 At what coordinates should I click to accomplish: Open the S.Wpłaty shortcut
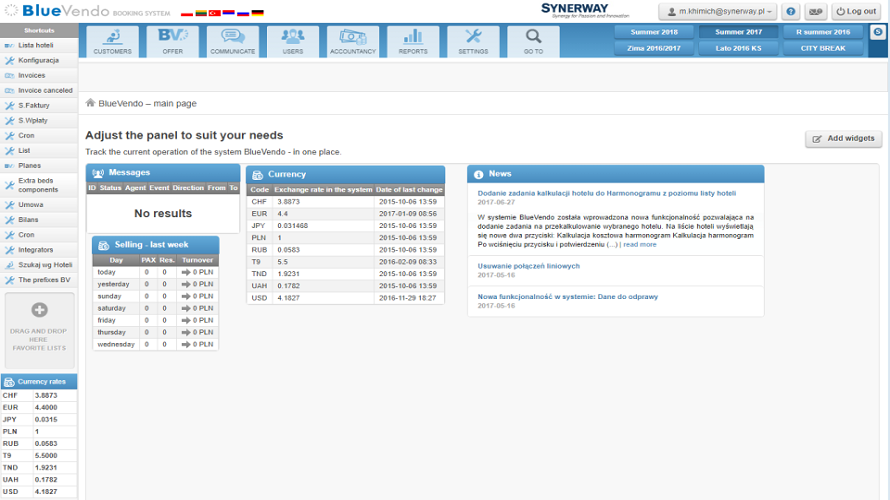click(39, 120)
